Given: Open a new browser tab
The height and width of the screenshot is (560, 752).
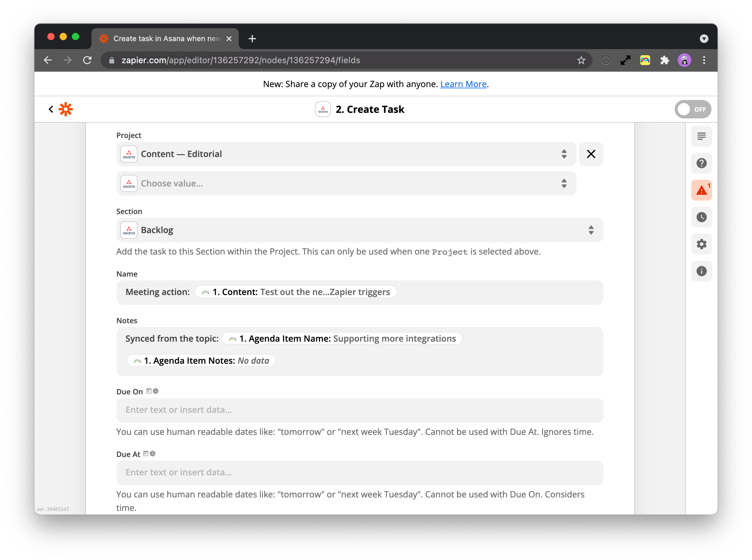Looking at the screenshot, I should (252, 38).
